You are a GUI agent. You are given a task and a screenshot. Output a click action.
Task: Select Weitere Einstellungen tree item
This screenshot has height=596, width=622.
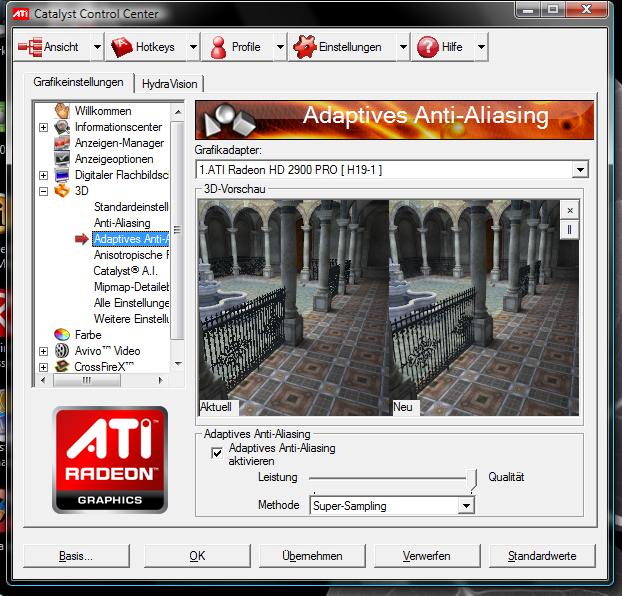pos(131,319)
